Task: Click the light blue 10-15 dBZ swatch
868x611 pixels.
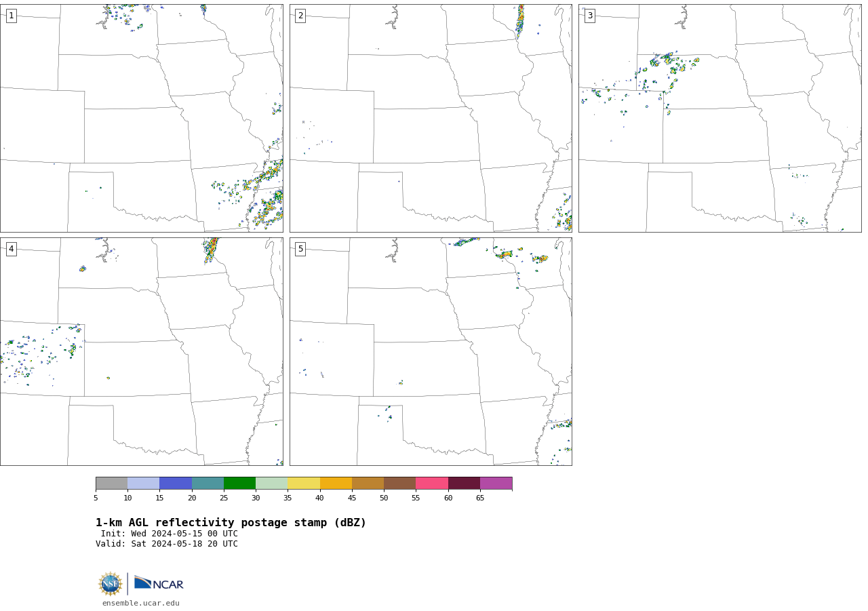Action: pos(143,483)
